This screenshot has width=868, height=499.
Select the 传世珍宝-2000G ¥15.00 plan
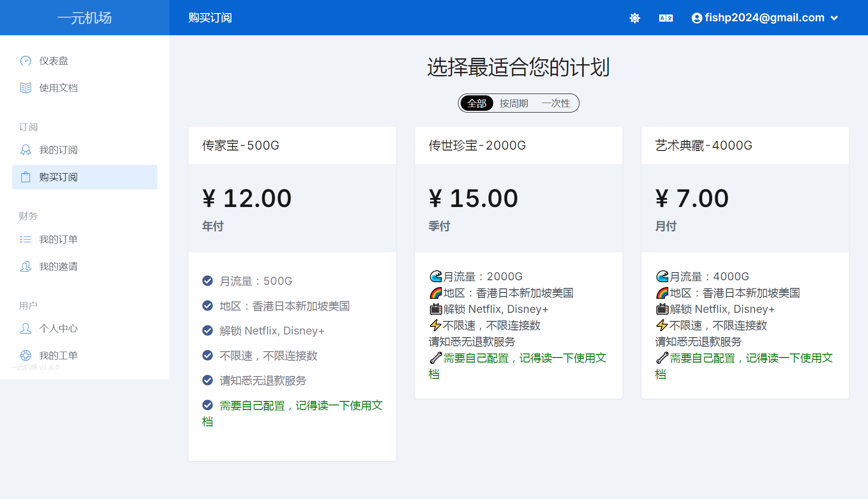tap(473, 199)
